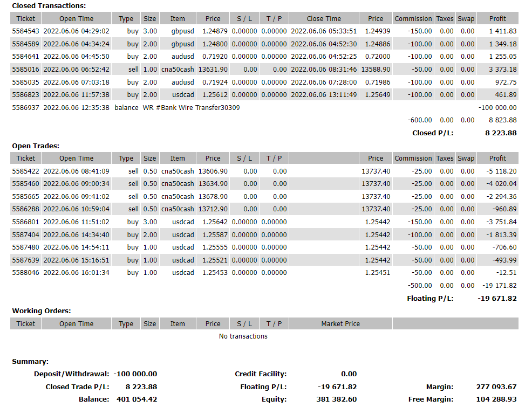
Task: Click close time 2022.06.06 08:31:46
Action: click(x=324, y=70)
